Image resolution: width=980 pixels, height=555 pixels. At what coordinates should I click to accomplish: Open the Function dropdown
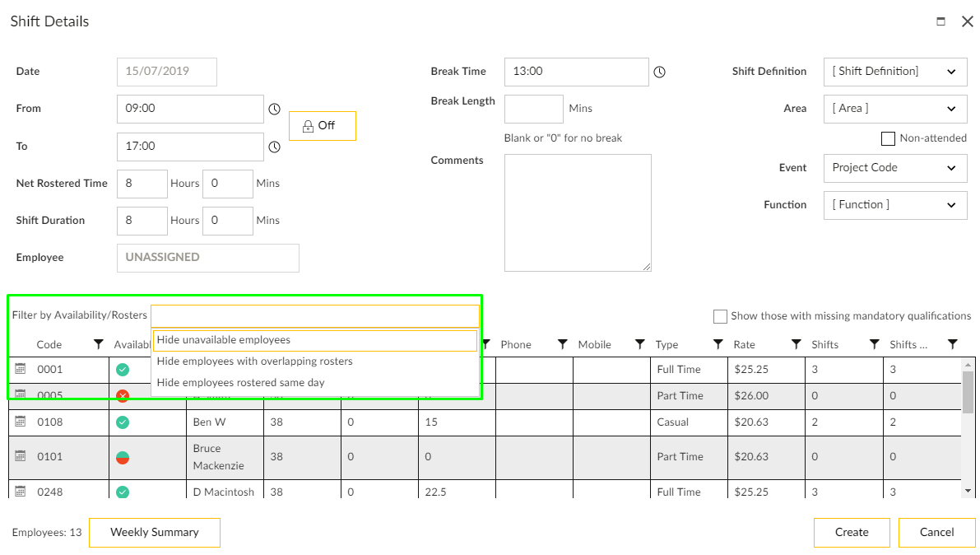pyautogui.click(x=894, y=205)
